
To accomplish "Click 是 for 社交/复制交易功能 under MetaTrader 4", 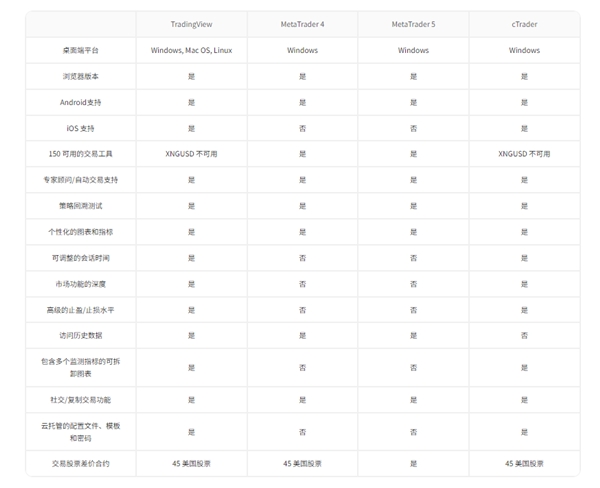I will click(302, 400).
